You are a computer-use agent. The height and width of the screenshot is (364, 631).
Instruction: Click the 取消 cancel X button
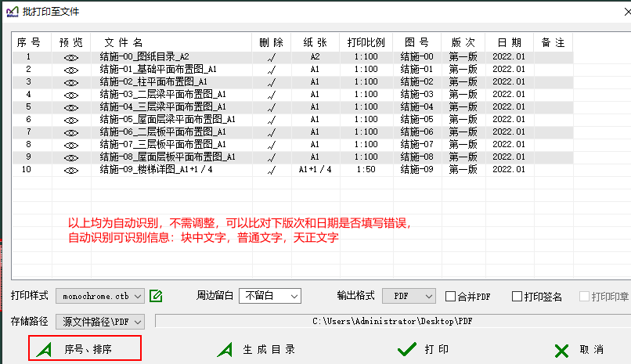(579, 350)
